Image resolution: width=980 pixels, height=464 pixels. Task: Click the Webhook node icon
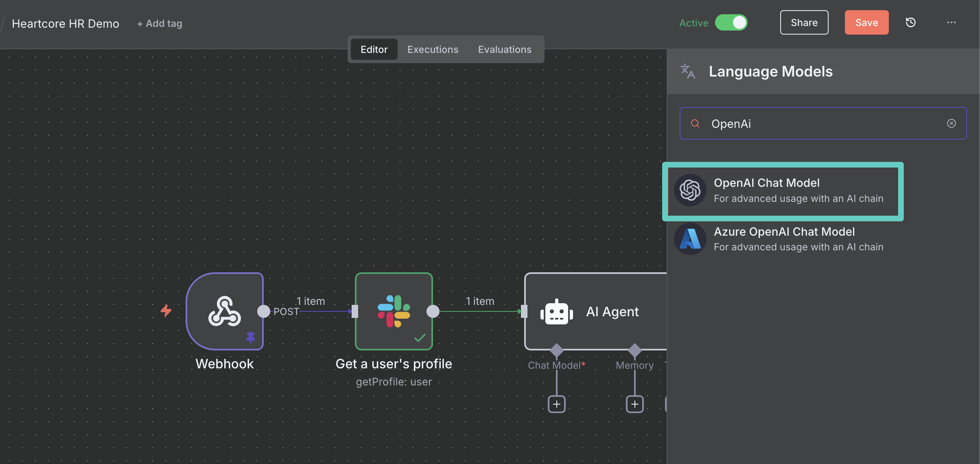coord(224,311)
